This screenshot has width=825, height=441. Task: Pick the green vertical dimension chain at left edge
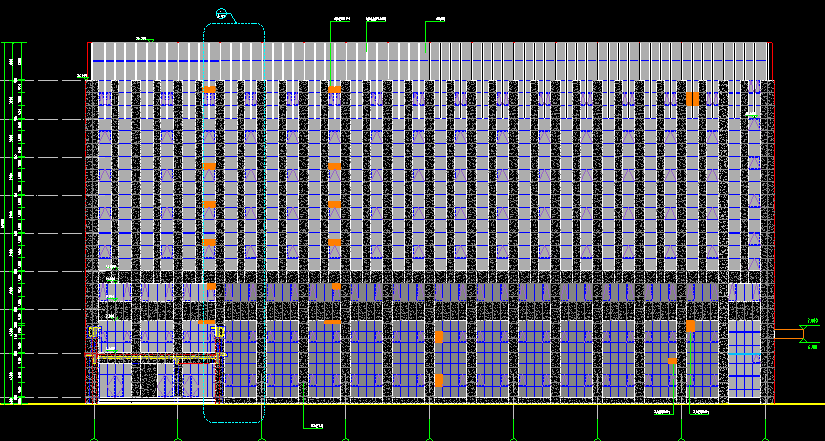click(x=13, y=223)
